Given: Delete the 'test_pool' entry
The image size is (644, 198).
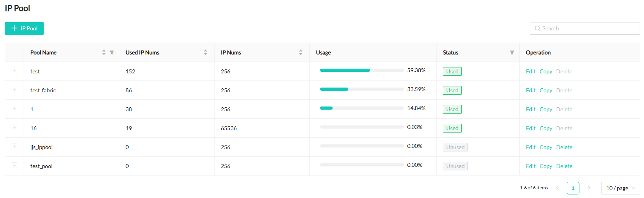Looking at the screenshot, I should click(564, 166).
